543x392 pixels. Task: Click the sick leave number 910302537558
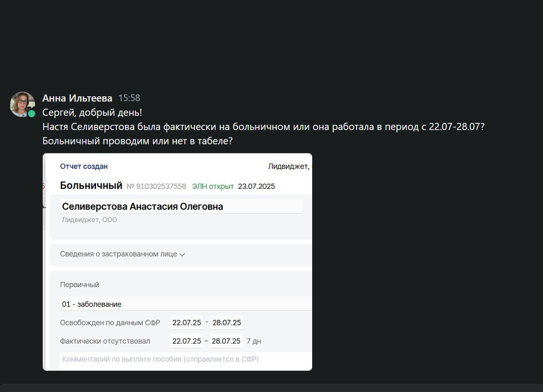point(156,187)
